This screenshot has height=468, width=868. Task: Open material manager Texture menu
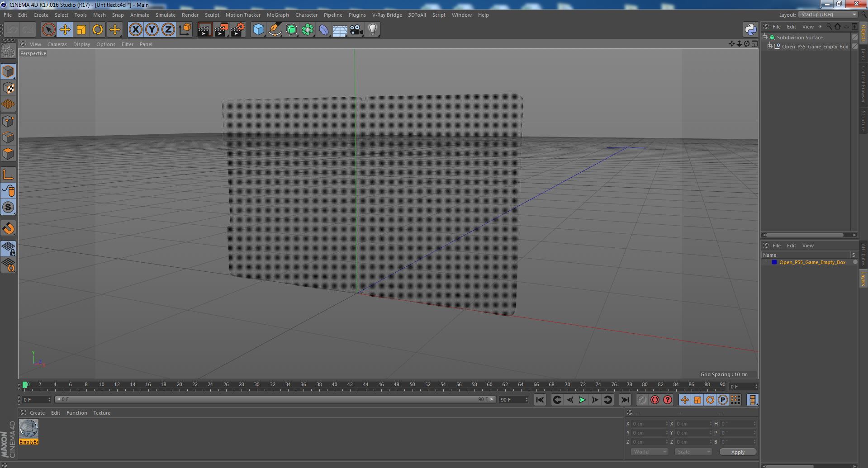(x=102, y=413)
